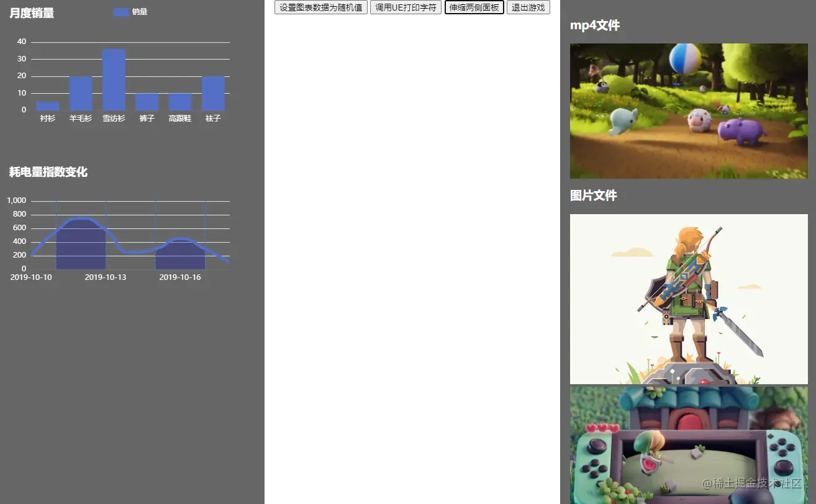This screenshot has width=816, height=504.
Task: Click the mp4文件 heading
Action: pyautogui.click(x=595, y=25)
